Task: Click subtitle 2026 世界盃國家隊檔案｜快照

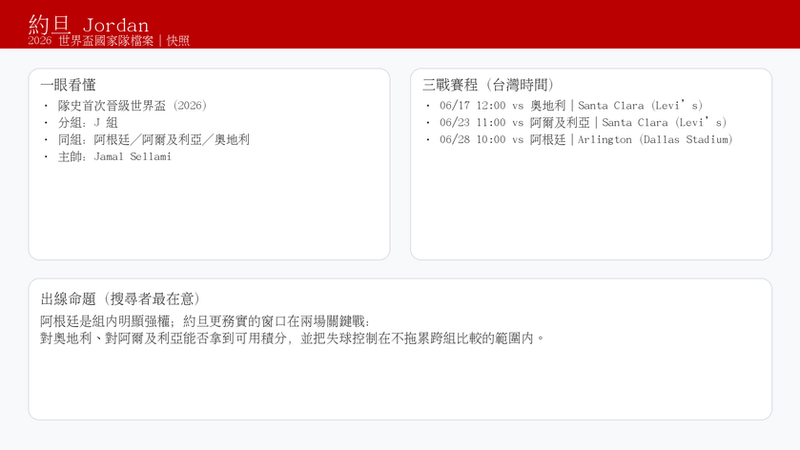Action: pos(109,41)
